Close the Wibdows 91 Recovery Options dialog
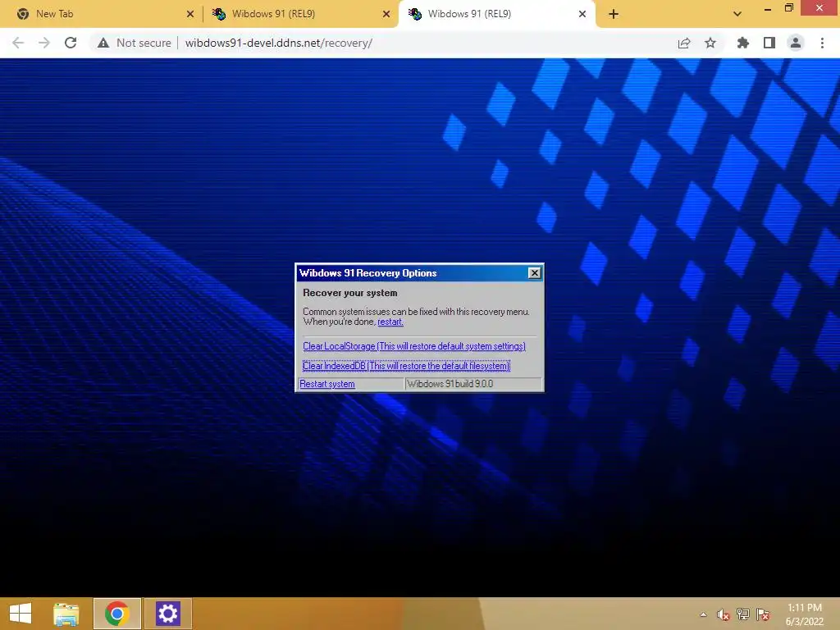The image size is (840, 630). click(535, 272)
